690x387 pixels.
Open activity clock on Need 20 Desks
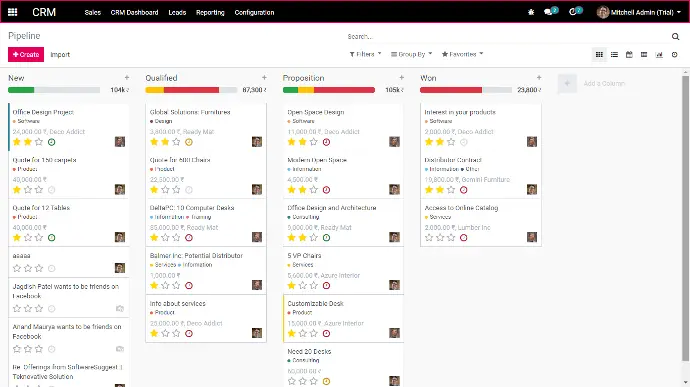click(x=326, y=381)
